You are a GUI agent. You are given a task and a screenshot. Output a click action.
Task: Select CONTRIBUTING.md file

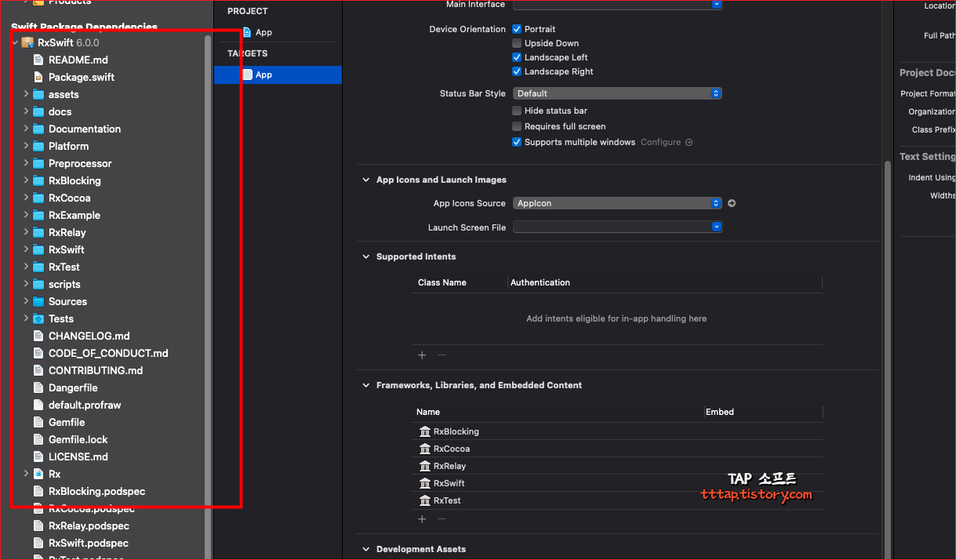[96, 370]
